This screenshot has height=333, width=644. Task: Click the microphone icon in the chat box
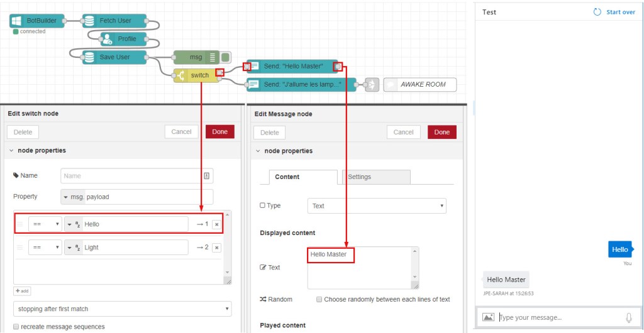(628, 318)
